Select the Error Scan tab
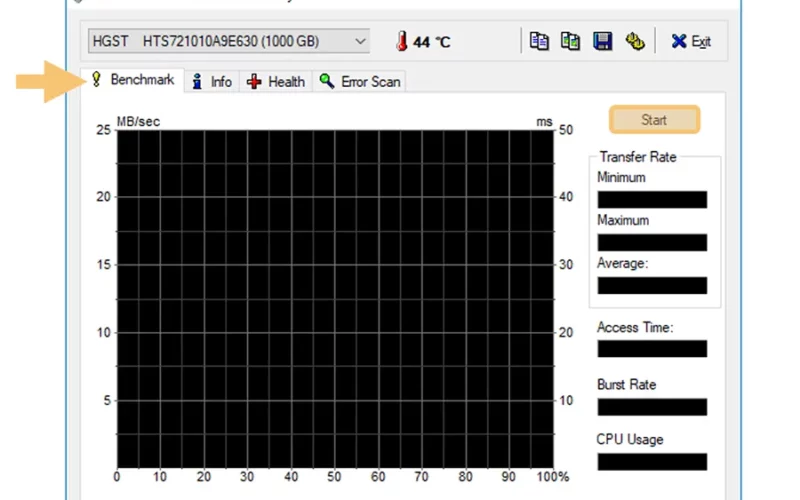 point(359,82)
